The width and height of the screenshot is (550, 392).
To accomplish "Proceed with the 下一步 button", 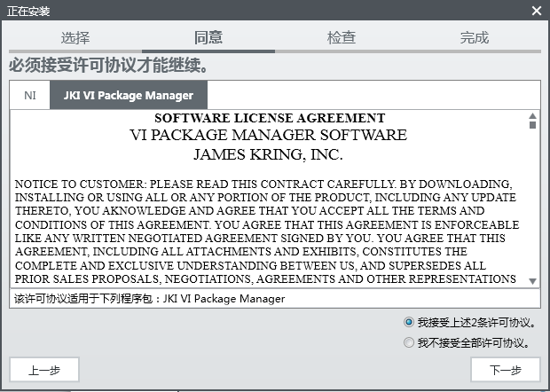I will pos(505,370).
